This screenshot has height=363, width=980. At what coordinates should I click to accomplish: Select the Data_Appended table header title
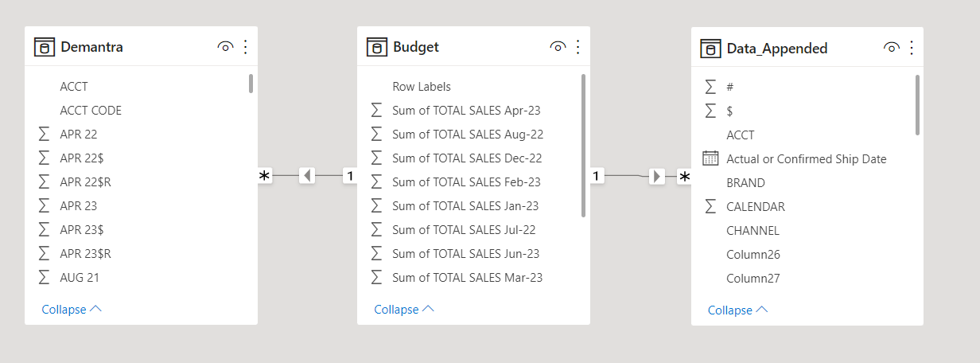coord(777,49)
